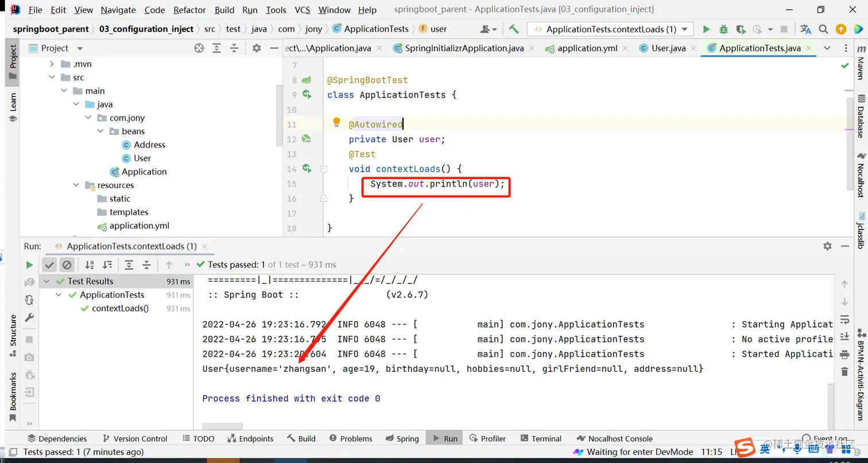
Task: Collapse the beans package
Action: click(100, 131)
